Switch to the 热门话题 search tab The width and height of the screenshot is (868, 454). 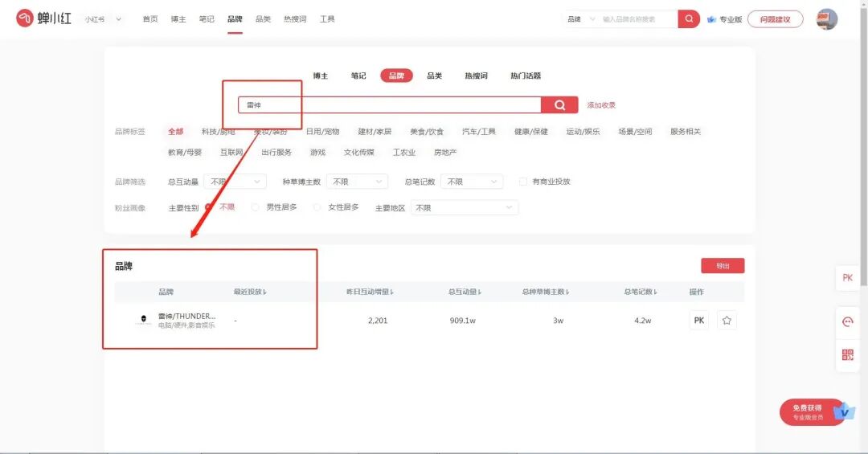point(526,76)
